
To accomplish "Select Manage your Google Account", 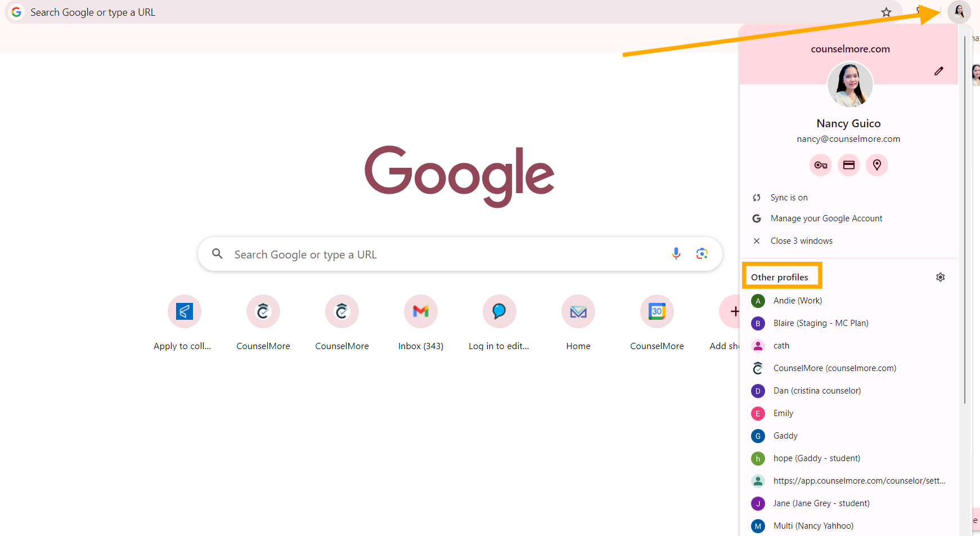I will 849,218.
